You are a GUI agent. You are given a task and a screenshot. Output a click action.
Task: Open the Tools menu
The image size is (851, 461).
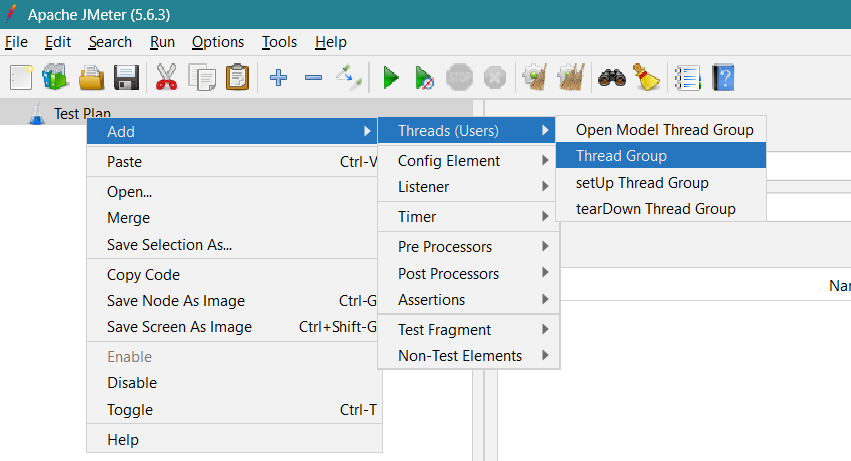pos(280,42)
